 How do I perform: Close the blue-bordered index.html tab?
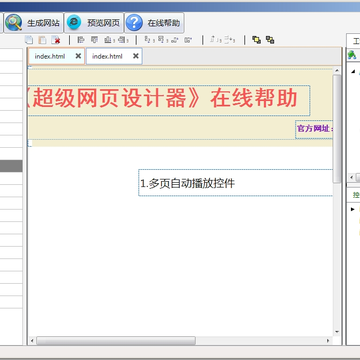pos(136,56)
